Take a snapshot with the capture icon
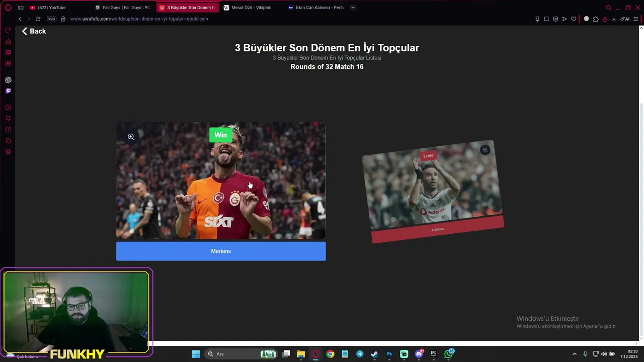The image size is (644, 362). [x=546, y=19]
